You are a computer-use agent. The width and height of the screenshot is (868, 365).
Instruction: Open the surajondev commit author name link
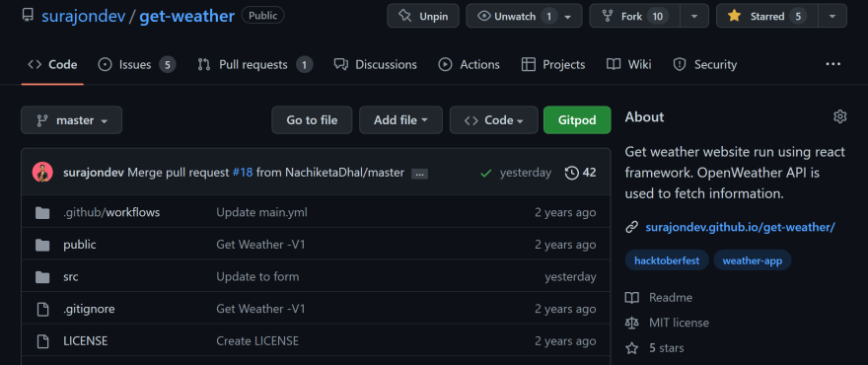click(x=94, y=173)
